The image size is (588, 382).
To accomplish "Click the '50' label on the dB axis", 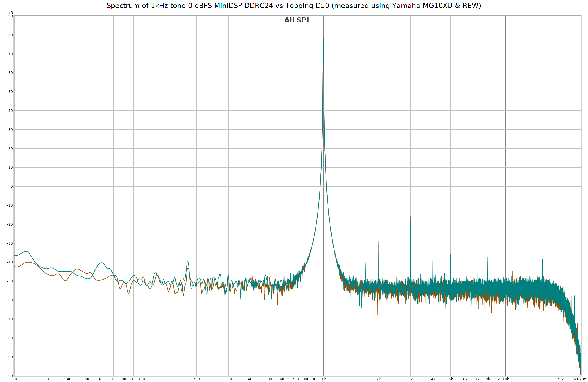I will [x=11, y=92].
